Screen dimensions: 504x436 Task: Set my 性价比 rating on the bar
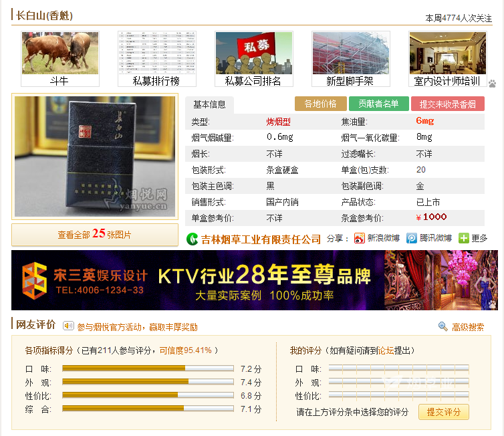click(x=398, y=396)
